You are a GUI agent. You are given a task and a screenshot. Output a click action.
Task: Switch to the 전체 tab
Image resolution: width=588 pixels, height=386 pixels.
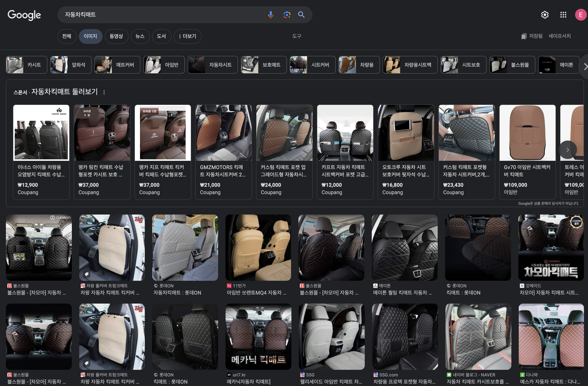coord(67,36)
